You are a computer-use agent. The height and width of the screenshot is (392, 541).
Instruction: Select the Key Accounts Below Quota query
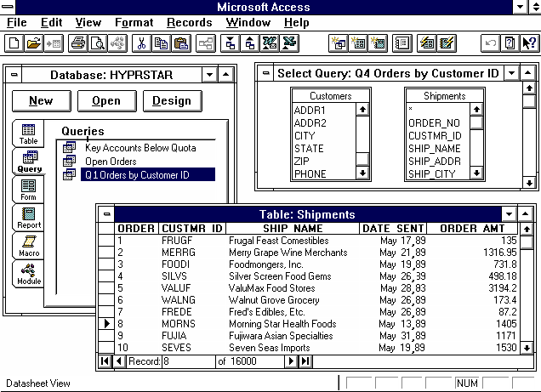140,148
